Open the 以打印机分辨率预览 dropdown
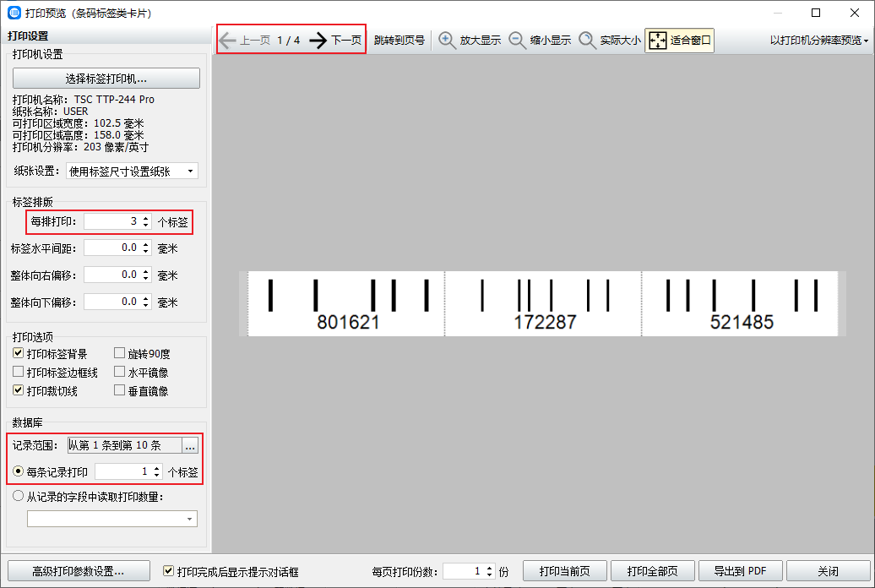 pyautogui.click(x=819, y=41)
